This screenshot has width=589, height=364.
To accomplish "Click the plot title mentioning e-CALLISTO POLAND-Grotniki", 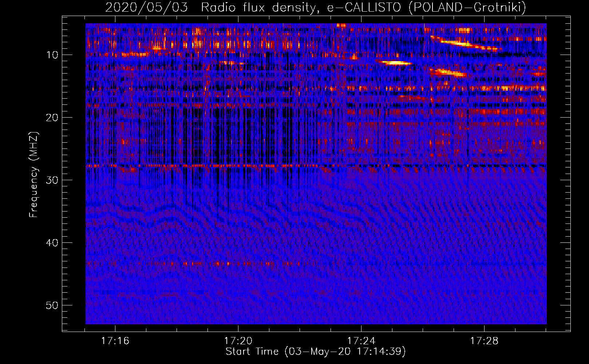I will point(316,7).
